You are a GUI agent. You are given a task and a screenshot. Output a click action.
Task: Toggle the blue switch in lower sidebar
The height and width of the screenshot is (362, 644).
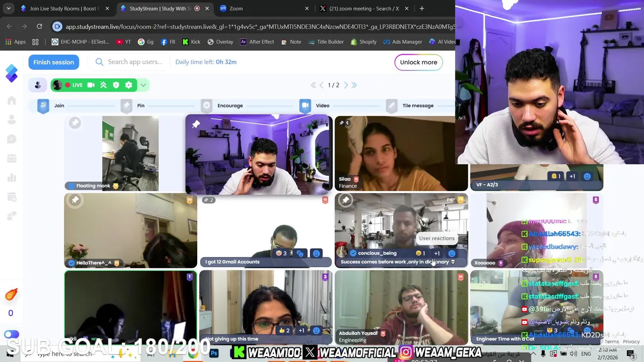coord(11,334)
